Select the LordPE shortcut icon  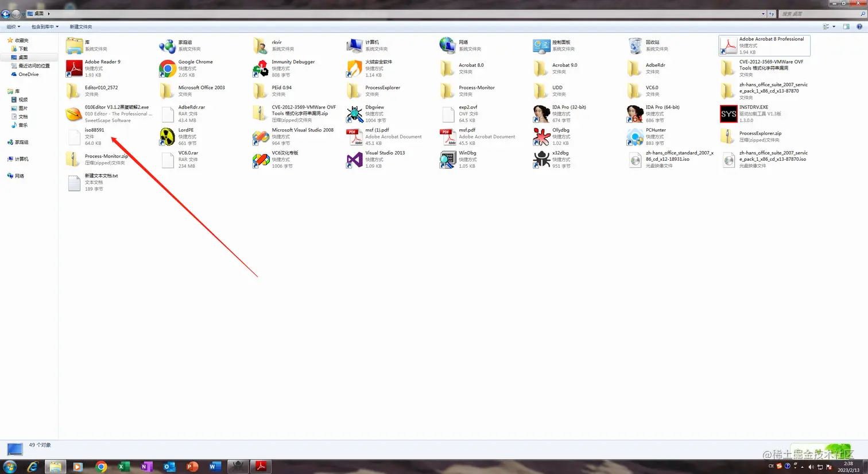[168, 137]
